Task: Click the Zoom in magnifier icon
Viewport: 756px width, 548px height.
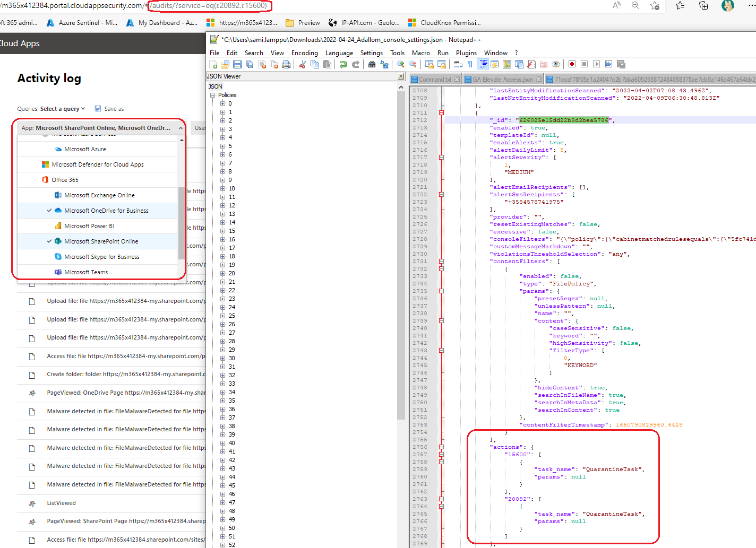Action: click(401, 64)
